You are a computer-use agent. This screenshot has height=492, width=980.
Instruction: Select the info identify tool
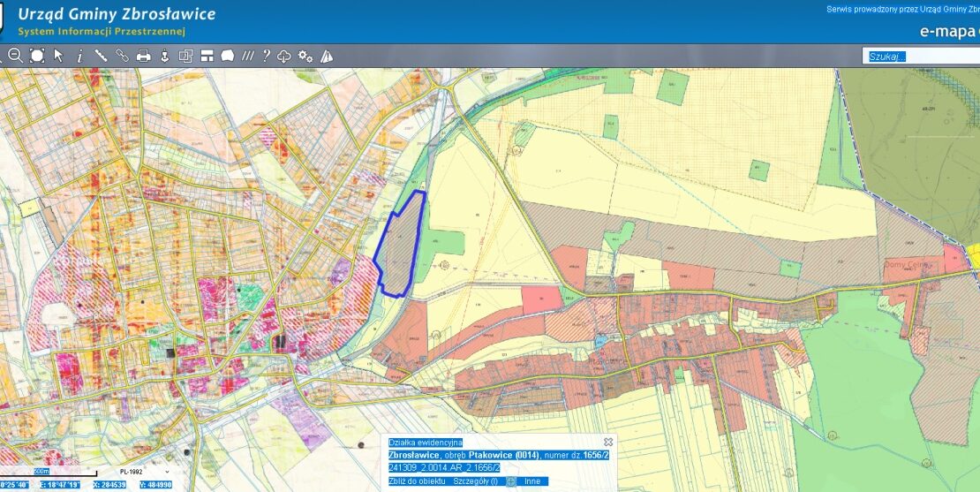tap(79, 56)
